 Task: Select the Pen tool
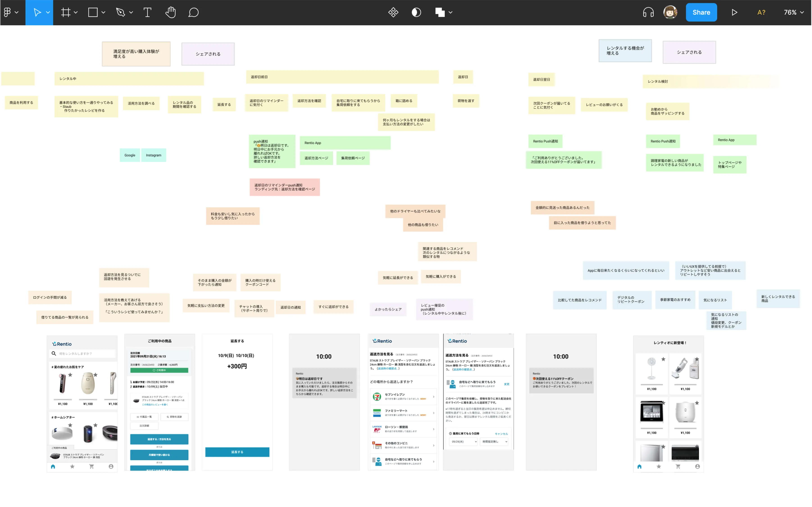(120, 12)
